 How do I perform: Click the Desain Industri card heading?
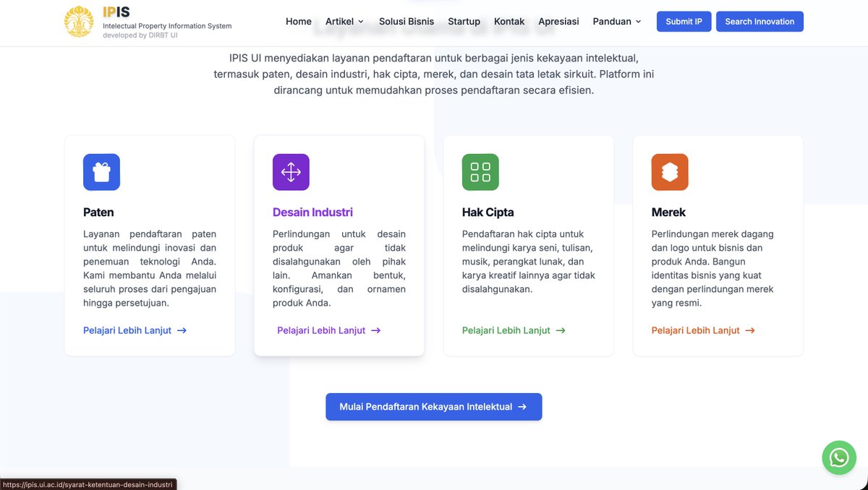tap(312, 212)
